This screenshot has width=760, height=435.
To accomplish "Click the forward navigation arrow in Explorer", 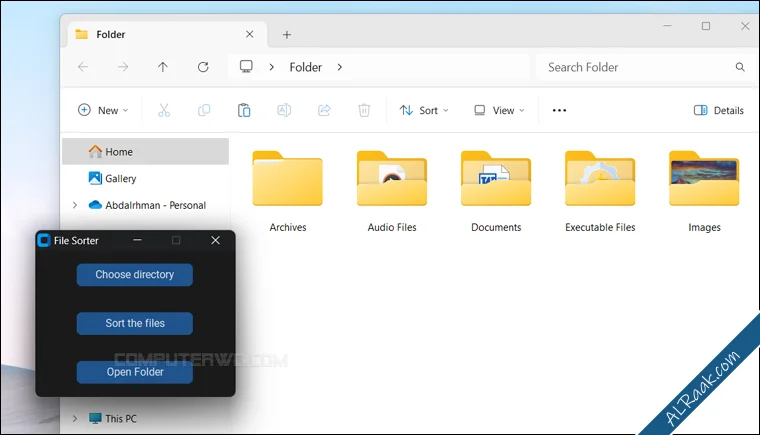I will [x=123, y=67].
